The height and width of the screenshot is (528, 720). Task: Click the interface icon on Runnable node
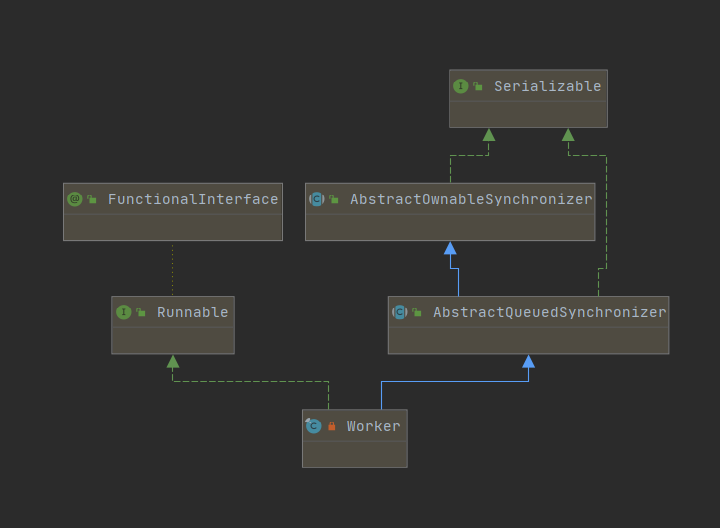coord(124,312)
